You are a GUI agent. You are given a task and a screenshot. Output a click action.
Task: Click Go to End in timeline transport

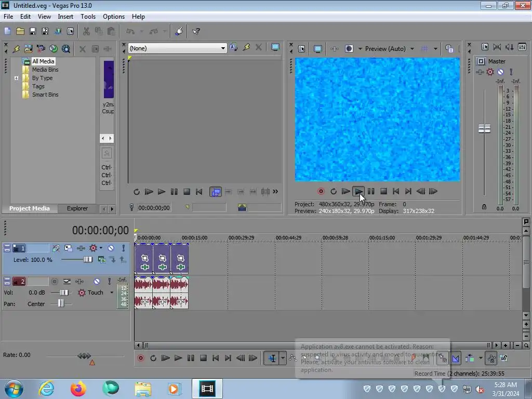tap(228, 358)
